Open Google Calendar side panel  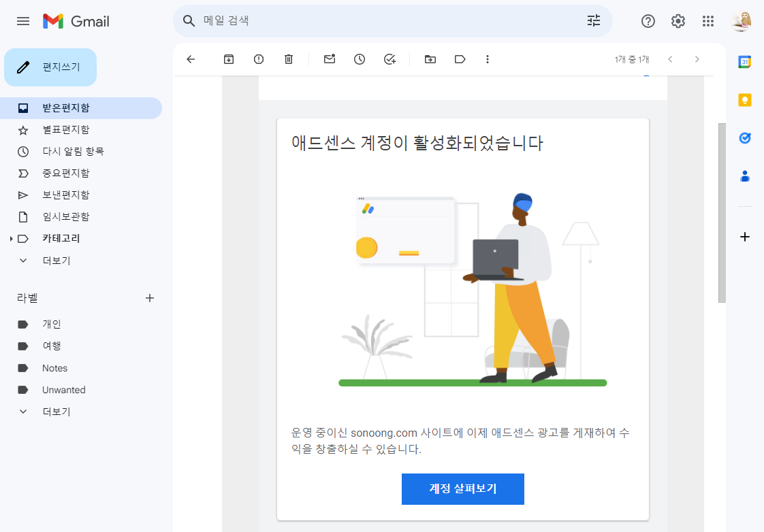click(x=744, y=62)
